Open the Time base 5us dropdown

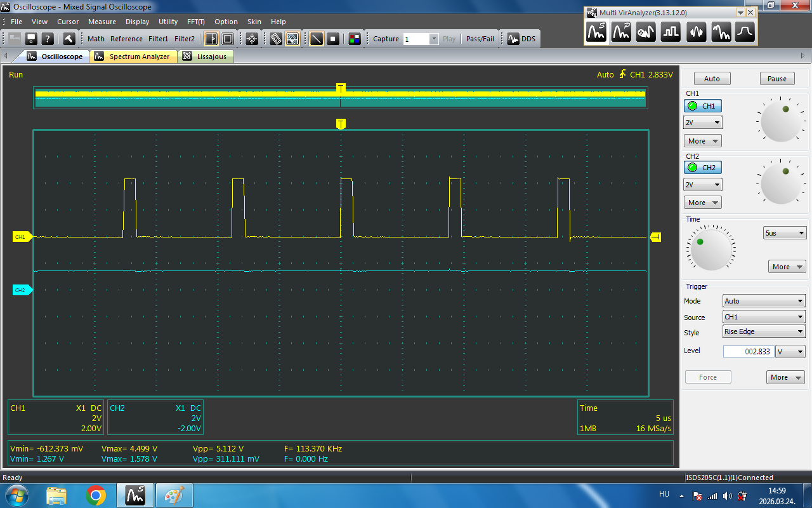785,233
